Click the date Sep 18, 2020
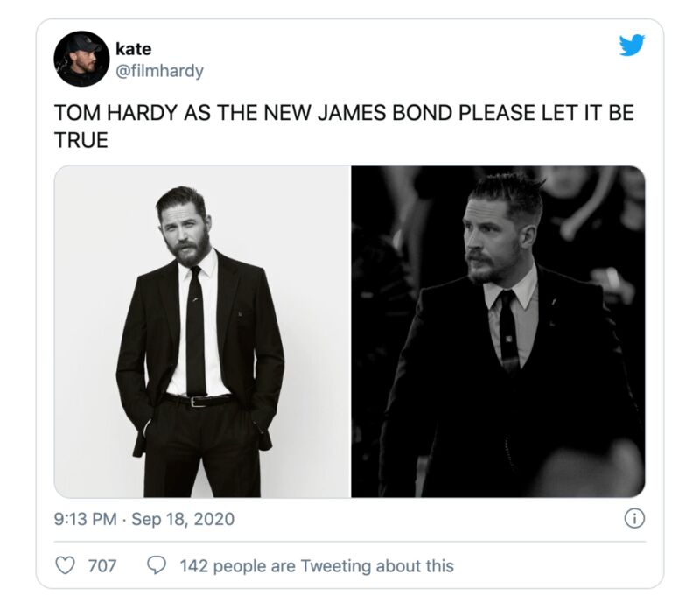Image resolution: width=700 pixels, height=596 pixels. click(183, 519)
